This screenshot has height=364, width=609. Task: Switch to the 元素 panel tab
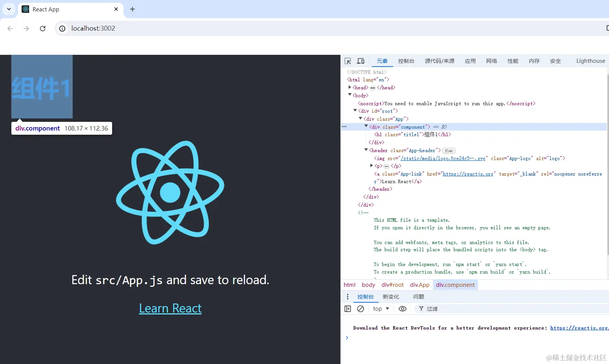tap(382, 61)
